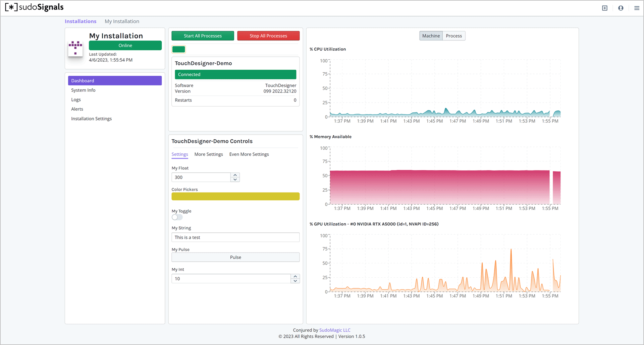Toggle the My Toggle switch
The height and width of the screenshot is (345, 644).
tap(177, 217)
